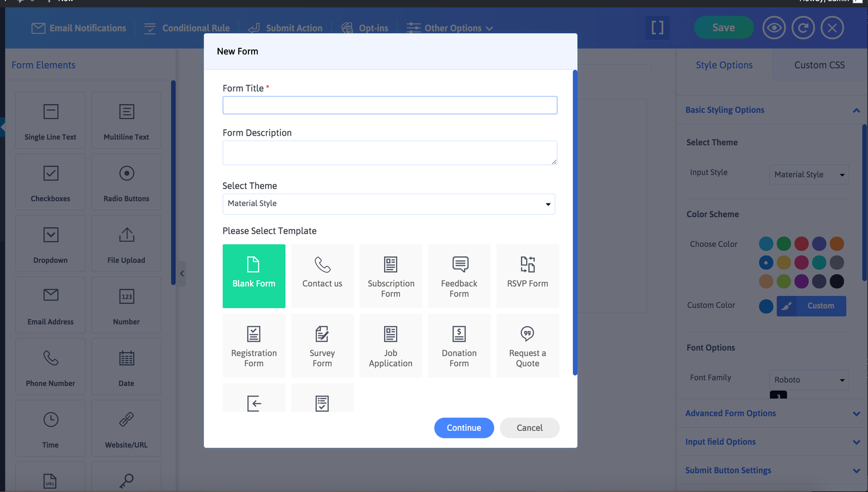Choose the Subscription Form template
This screenshot has height=492, width=868.
[x=391, y=276]
